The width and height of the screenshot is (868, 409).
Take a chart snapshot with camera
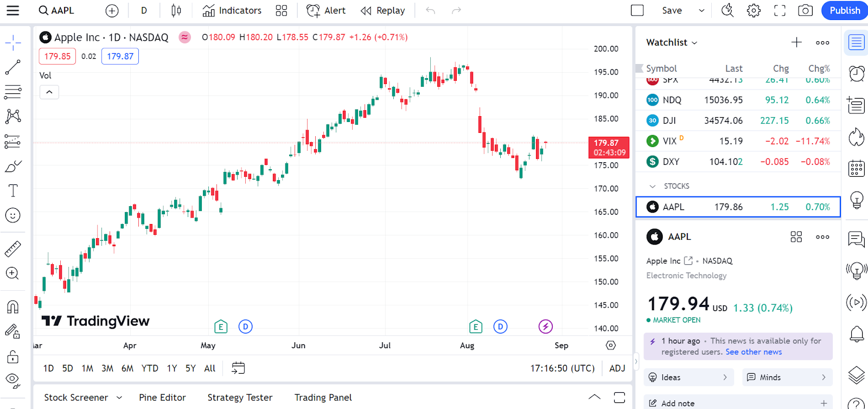coord(806,10)
